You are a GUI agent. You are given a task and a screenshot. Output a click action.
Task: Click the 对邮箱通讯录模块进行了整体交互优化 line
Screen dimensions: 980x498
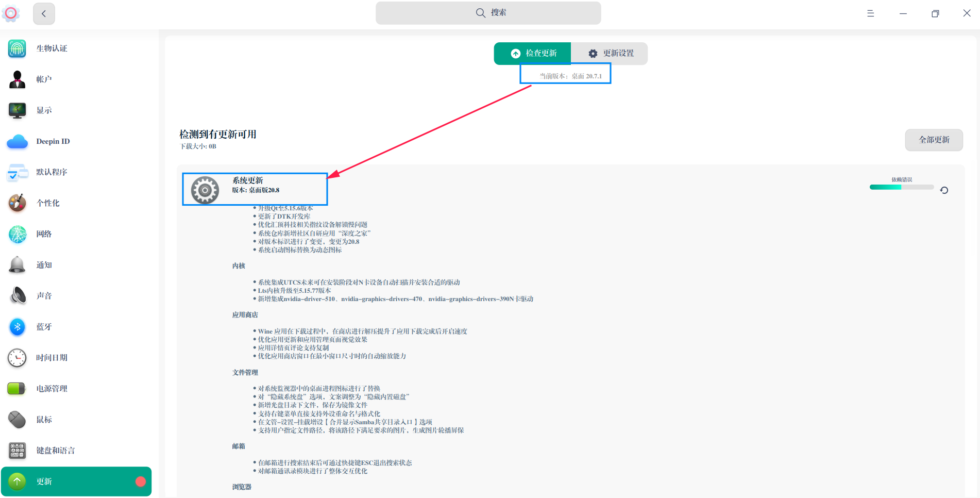(313, 471)
